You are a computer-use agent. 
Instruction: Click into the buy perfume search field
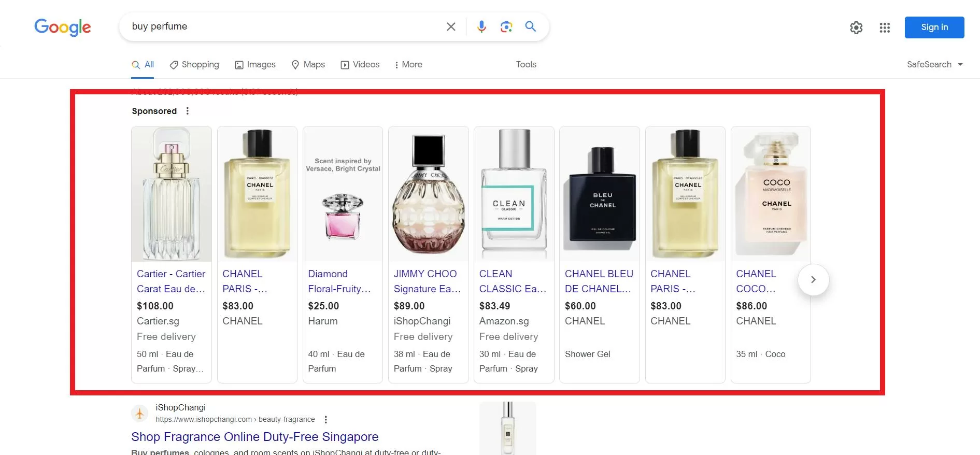click(285, 26)
